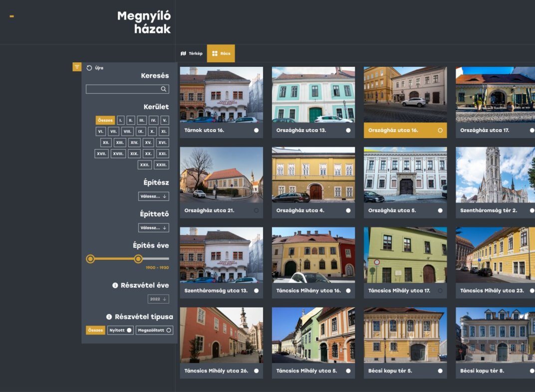Image resolution: width=535 pixels, height=392 pixels.
Task: Select the Összes district filter
Action: 105,120
